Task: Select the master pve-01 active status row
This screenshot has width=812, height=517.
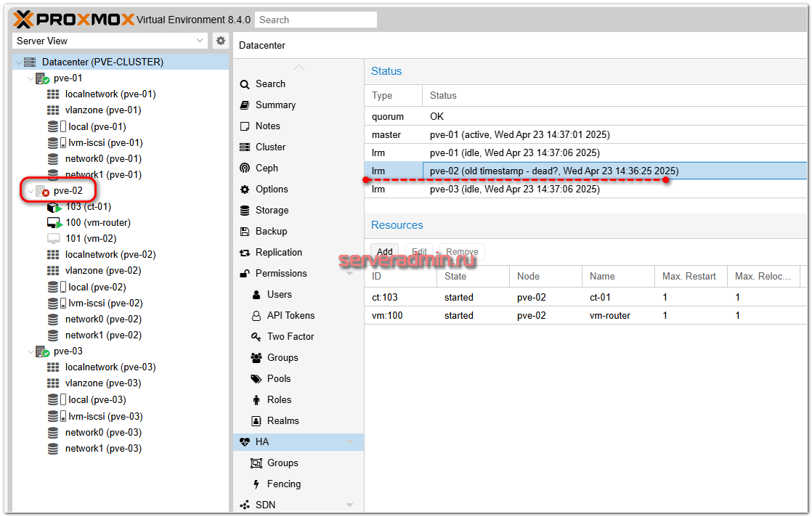Action: coord(585,134)
